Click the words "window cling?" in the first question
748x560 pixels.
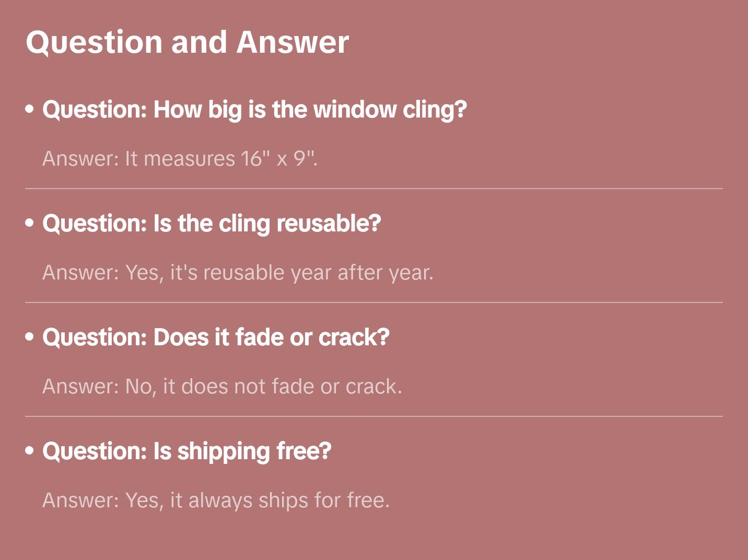coord(390,110)
